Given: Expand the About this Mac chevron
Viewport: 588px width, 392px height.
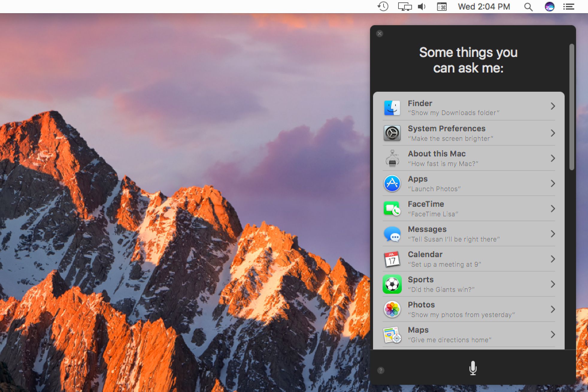Looking at the screenshot, I should [553, 158].
